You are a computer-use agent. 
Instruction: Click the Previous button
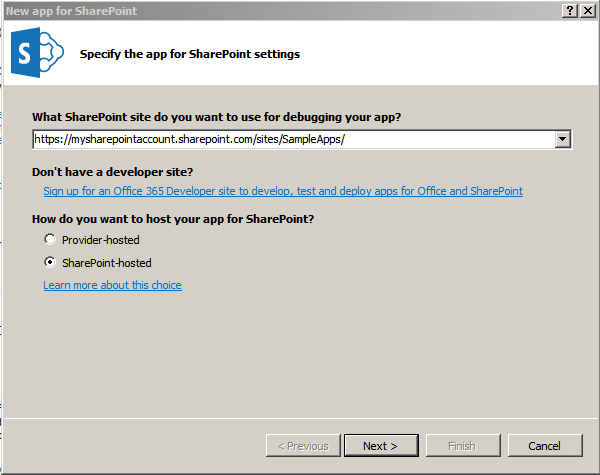(x=303, y=446)
